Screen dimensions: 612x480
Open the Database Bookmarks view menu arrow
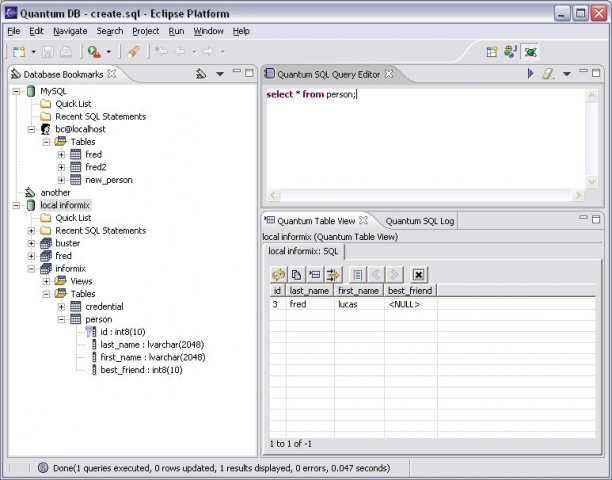coord(219,73)
